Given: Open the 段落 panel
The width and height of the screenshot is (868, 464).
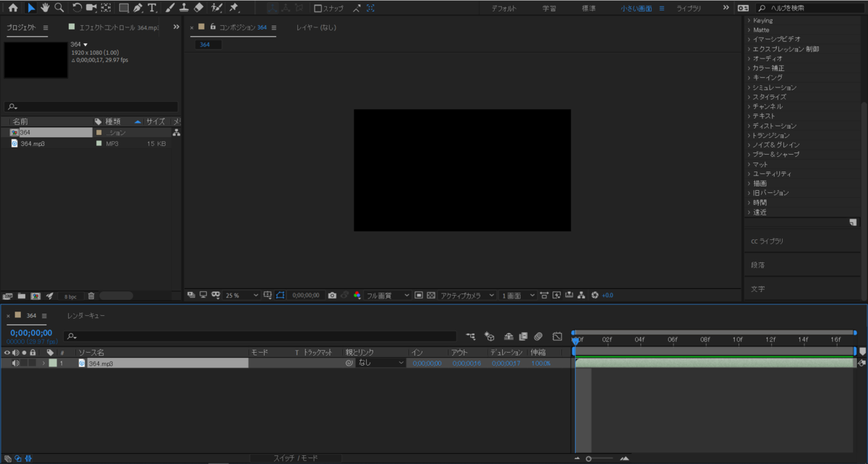Looking at the screenshot, I should click(757, 265).
